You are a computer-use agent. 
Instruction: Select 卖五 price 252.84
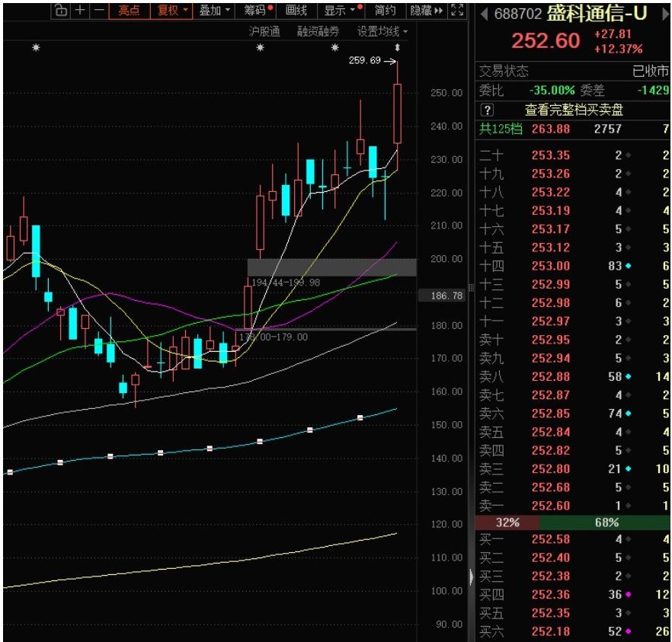551,432
